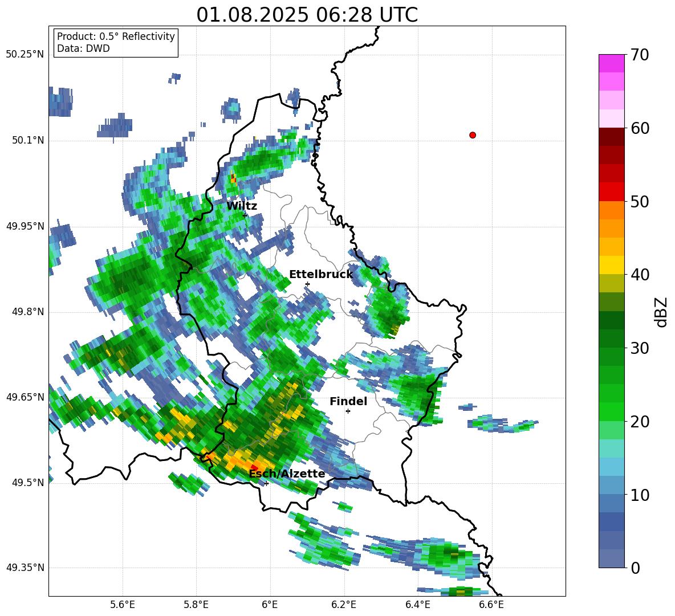Click the colorbar tick label 0

[635, 568]
